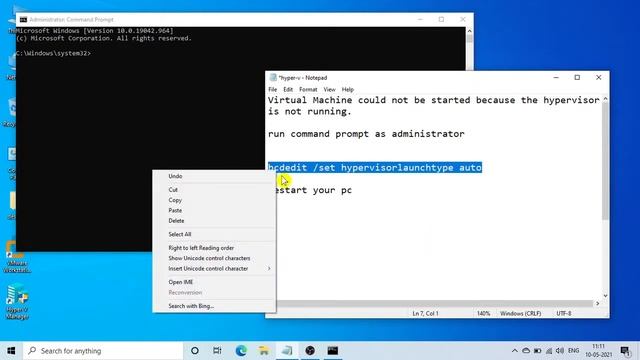The image size is (640, 360).
Task: Choose Search with Bing in context menu
Action: (x=214, y=306)
